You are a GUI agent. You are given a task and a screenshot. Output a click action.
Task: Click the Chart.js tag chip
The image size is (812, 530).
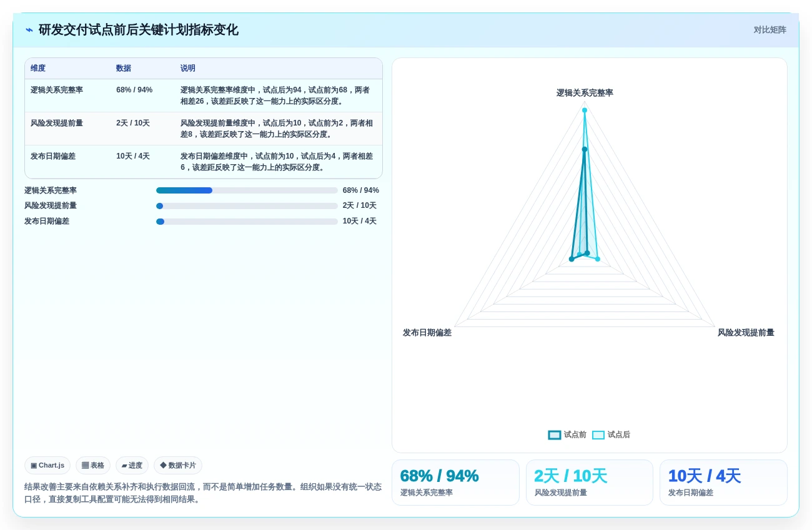pos(47,466)
